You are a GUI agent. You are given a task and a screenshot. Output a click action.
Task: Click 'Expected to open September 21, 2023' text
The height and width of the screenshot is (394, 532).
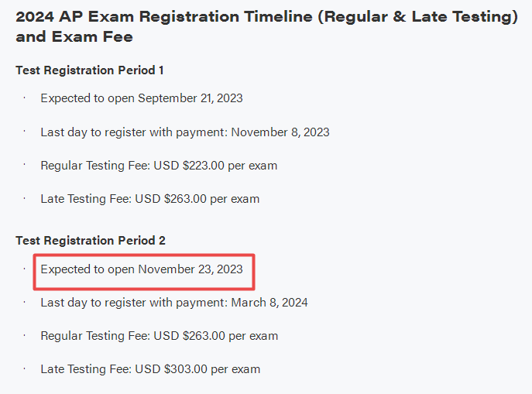(142, 98)
